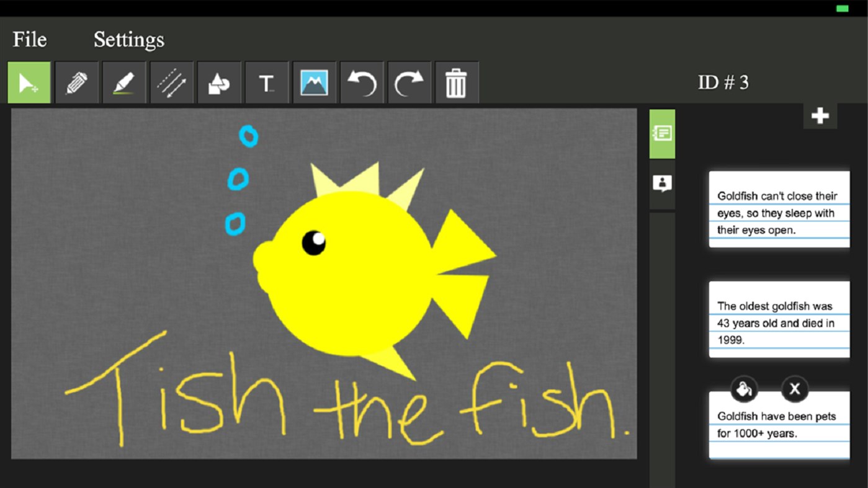868x488 pixels.
Task: Undo the last action
Action: point(362,82)
